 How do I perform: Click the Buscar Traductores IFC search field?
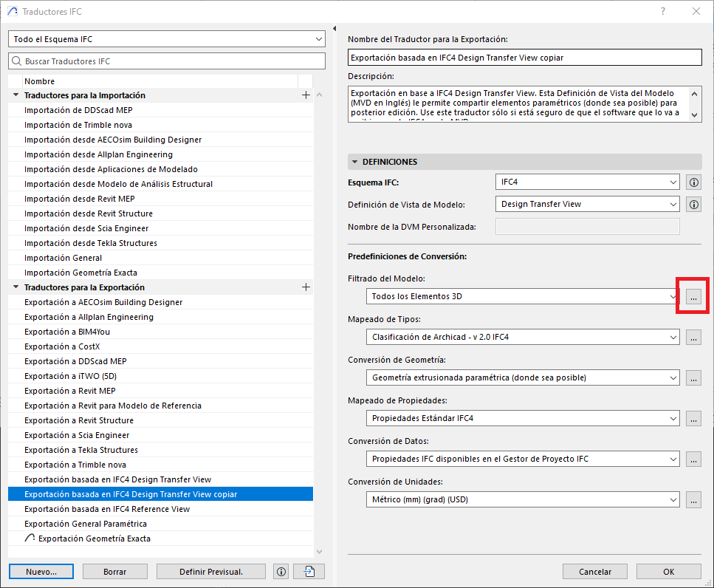click(167, 61)
